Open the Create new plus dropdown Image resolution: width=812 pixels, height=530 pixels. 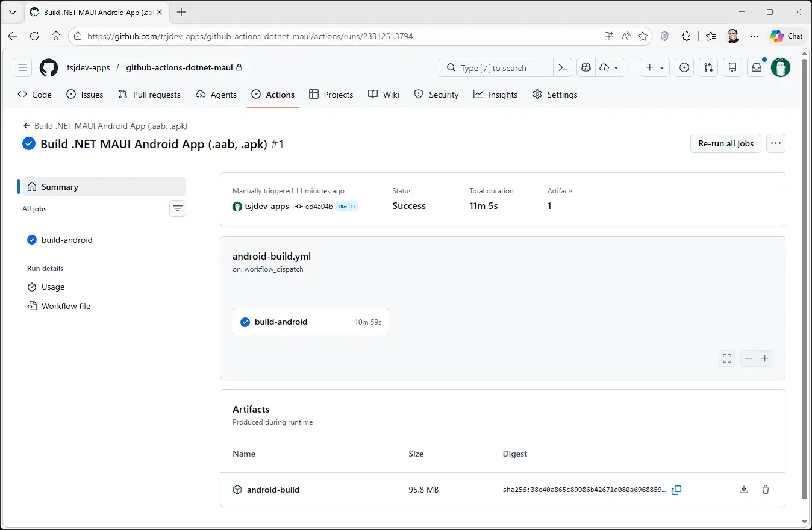[x=655, y=68]
